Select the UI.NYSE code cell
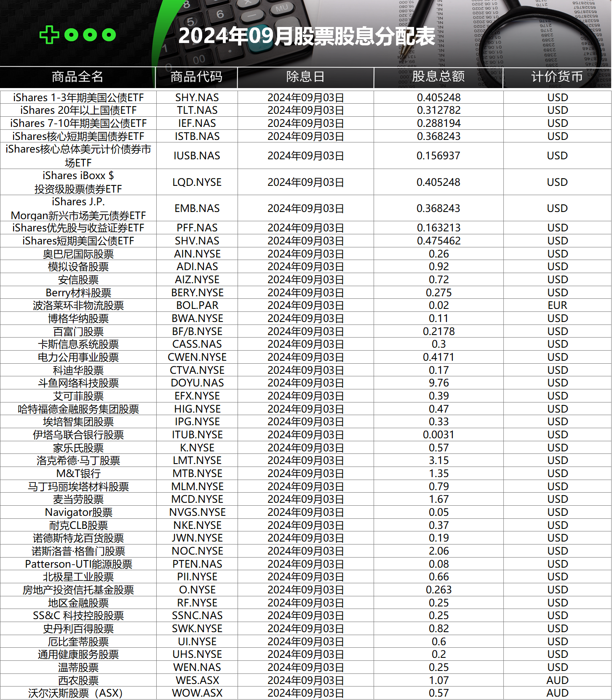The width and height of the screenshot is (612, 700). click(197, 642)
